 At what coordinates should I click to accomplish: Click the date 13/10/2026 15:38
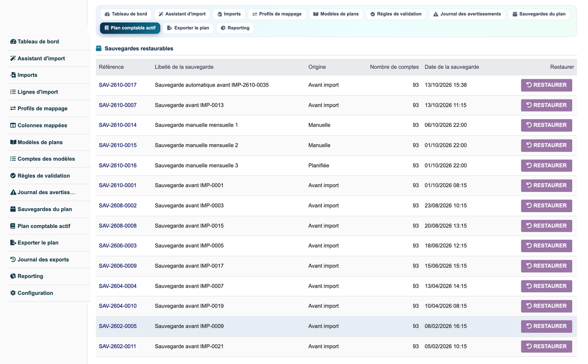[446, 85]
